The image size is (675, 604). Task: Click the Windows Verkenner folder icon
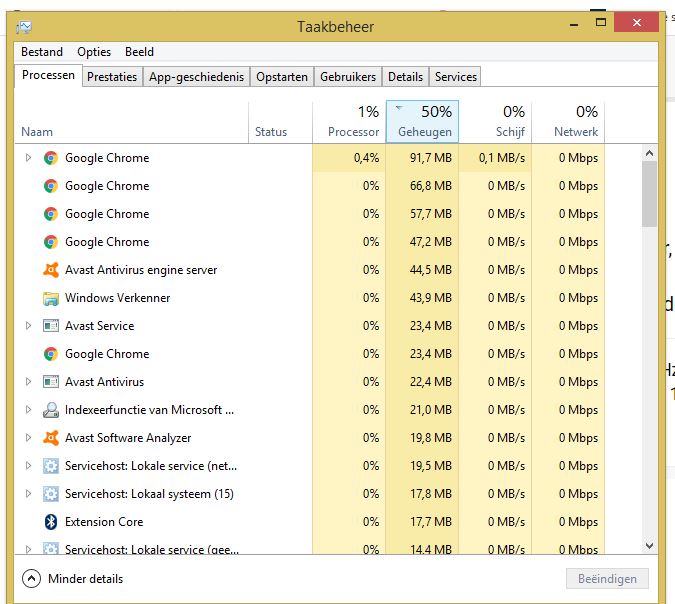[51, 298]
